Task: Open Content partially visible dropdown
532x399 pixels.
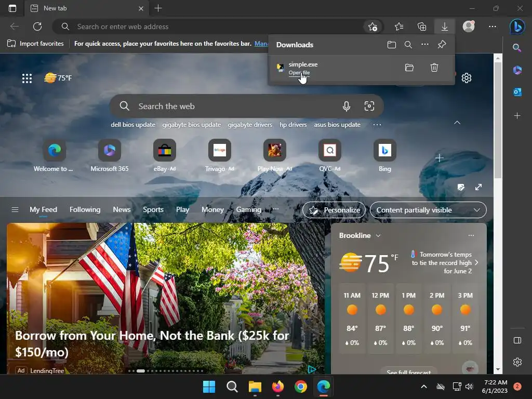Action: coord(428,210)
